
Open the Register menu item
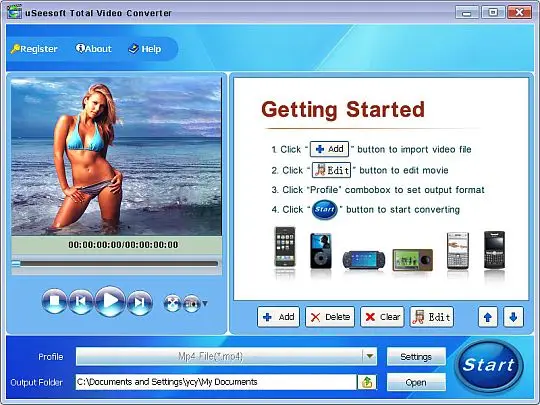(x=34, y=49)
